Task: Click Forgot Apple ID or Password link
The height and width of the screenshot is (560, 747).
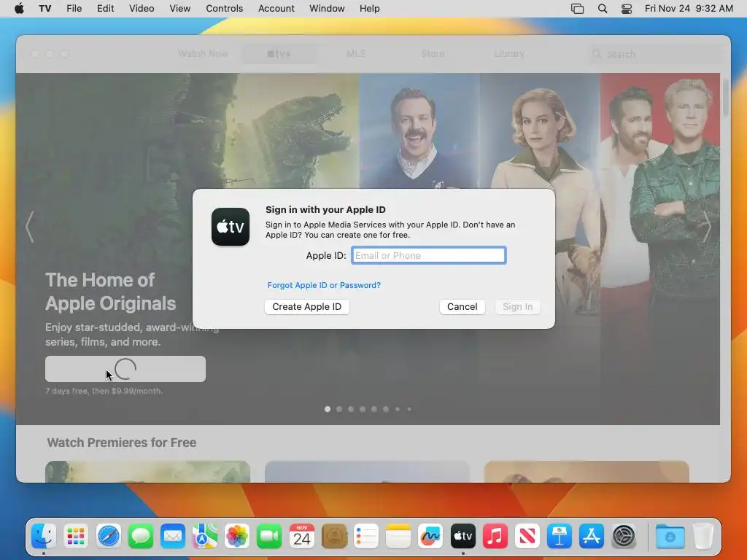Action: tap(324, 285)
